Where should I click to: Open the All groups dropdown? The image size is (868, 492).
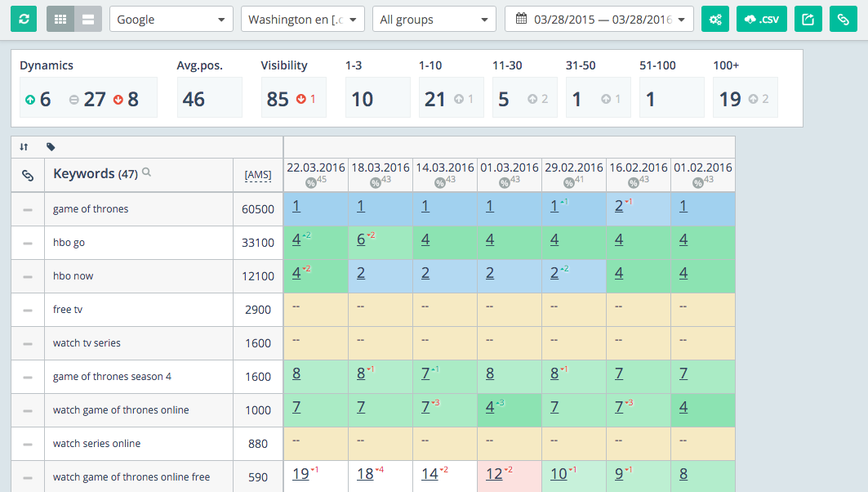click(x=434, y=19)
